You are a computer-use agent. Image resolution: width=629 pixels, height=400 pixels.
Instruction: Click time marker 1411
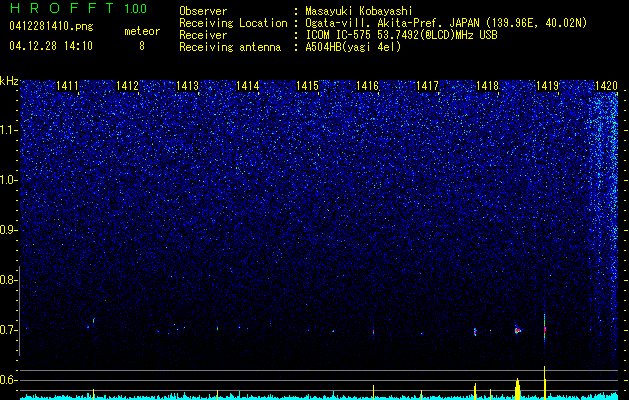pos(67,85)
